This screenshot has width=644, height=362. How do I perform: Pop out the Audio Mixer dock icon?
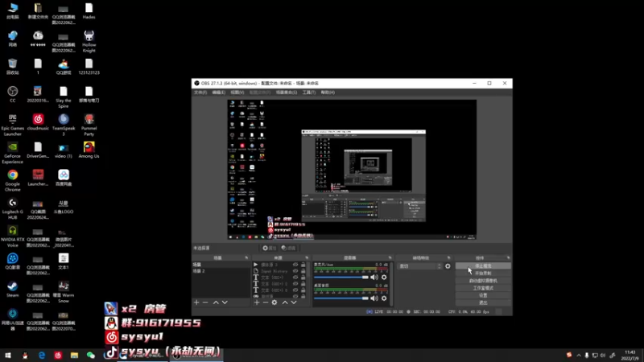(390, 257)
